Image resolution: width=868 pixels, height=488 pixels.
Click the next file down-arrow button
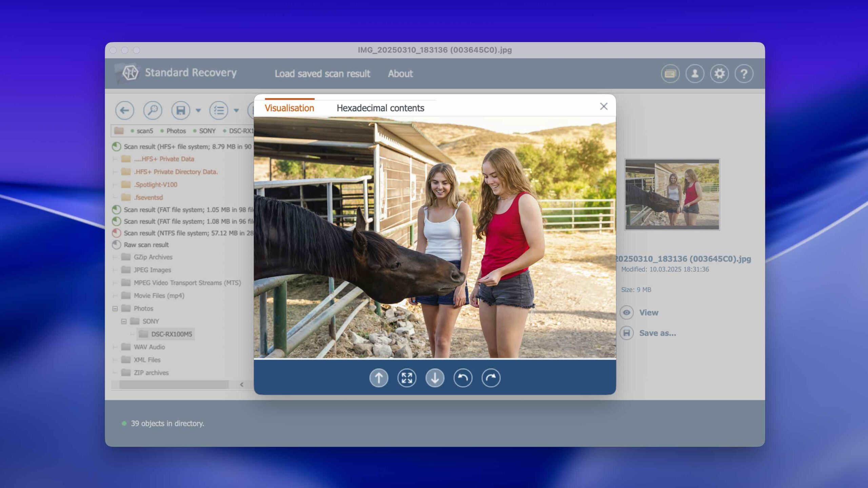[x=435, y=378]
